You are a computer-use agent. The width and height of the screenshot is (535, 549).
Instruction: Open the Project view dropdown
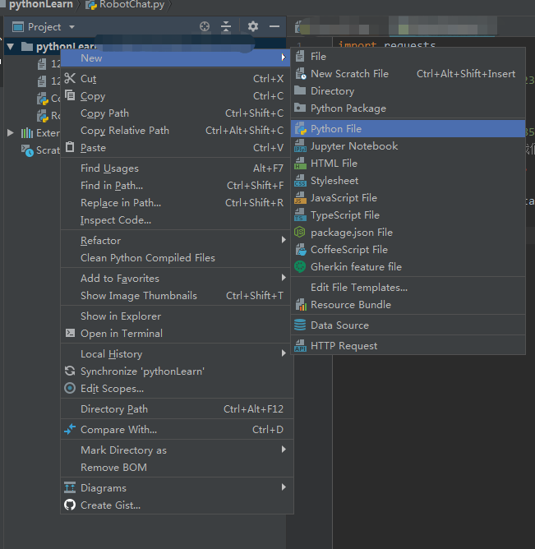pos(72,27)
